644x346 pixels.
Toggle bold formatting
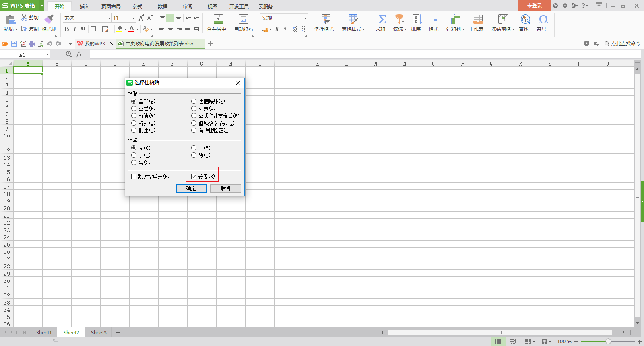pyautogui.click(x=67, y=29)
